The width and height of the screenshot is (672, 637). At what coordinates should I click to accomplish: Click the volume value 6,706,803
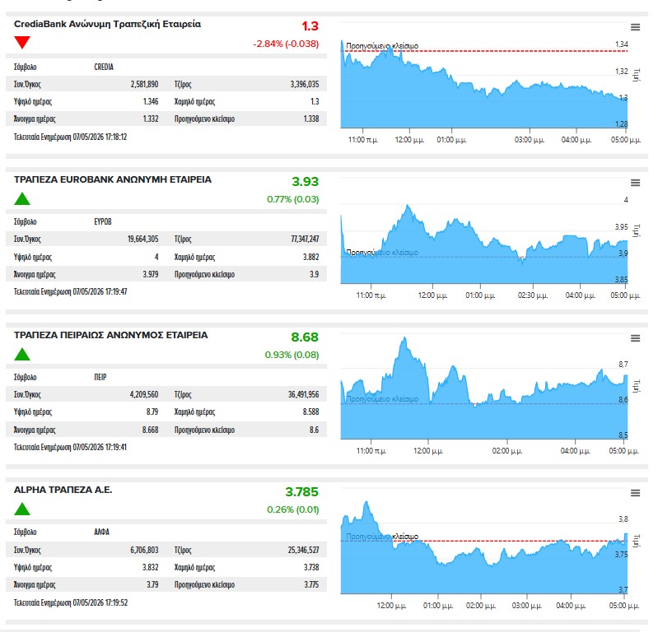(x=144, y=550)
